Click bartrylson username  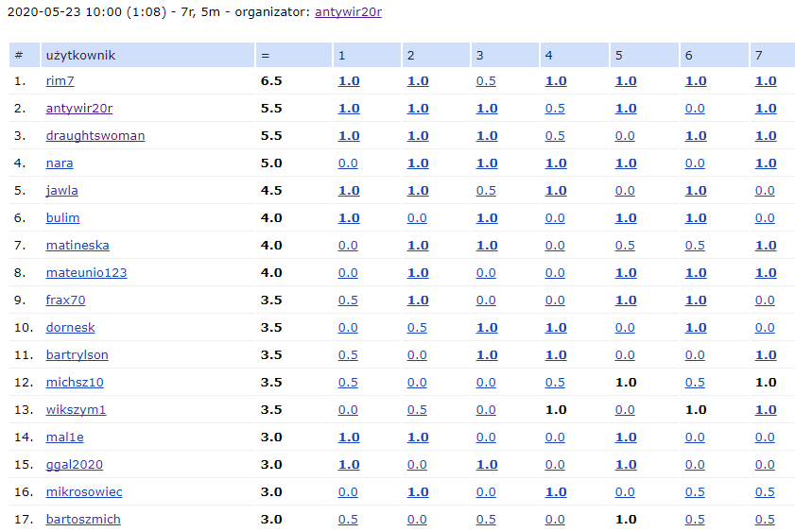pos(77,355)
